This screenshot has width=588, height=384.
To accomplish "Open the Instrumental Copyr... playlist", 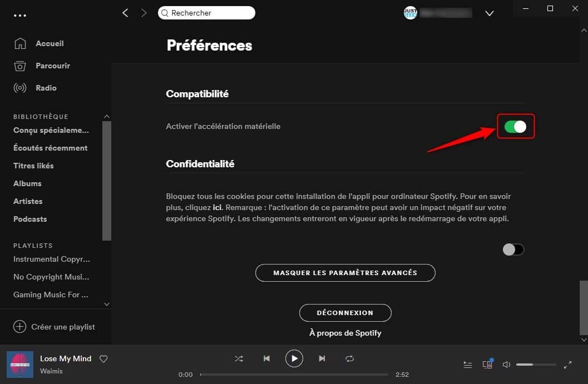I will pos(52,260).
